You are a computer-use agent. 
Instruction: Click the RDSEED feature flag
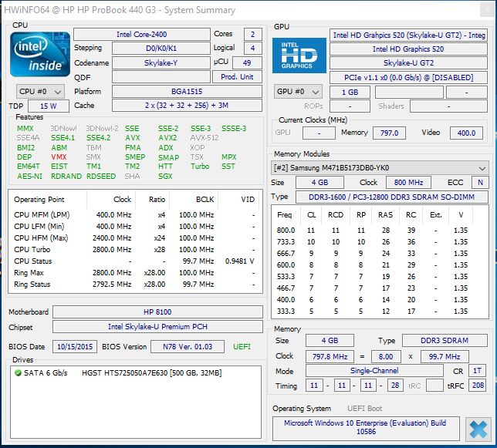coord(101,176)
